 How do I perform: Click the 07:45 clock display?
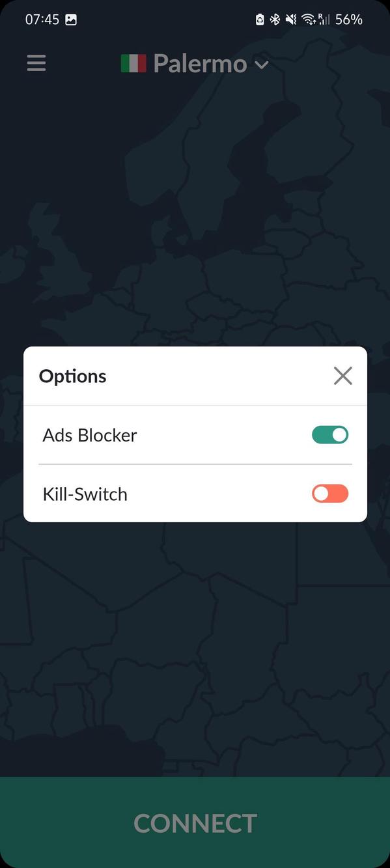pos(43,19)
